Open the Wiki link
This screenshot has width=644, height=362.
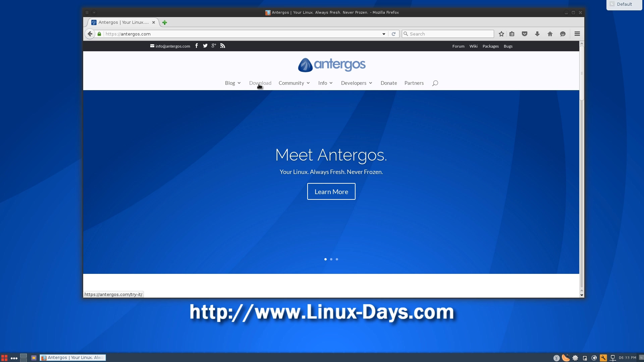[473, 46]
